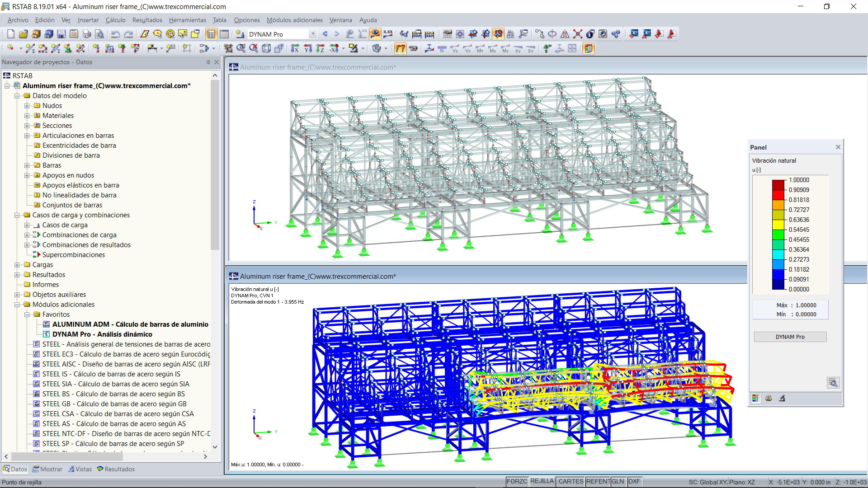This screenshot has width=868, height=488.
Task: Click the Save file toolbar icon
Action: click(x=61, y=34)
